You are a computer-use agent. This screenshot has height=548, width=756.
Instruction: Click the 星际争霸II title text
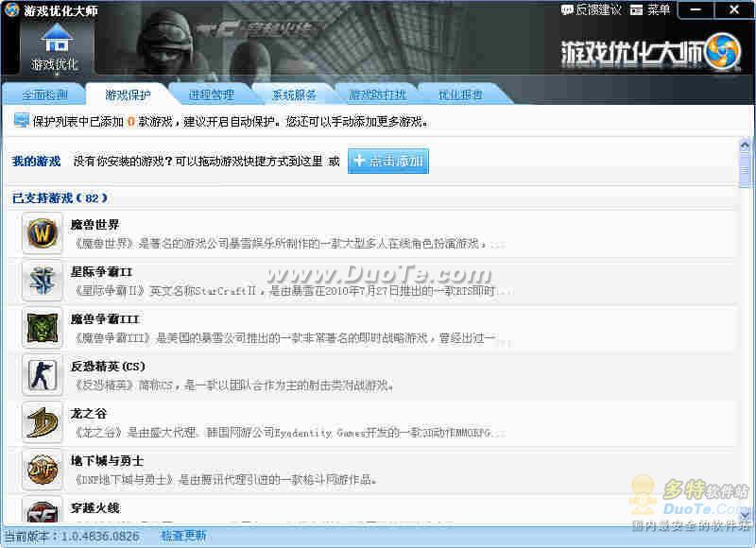[101, 271]
